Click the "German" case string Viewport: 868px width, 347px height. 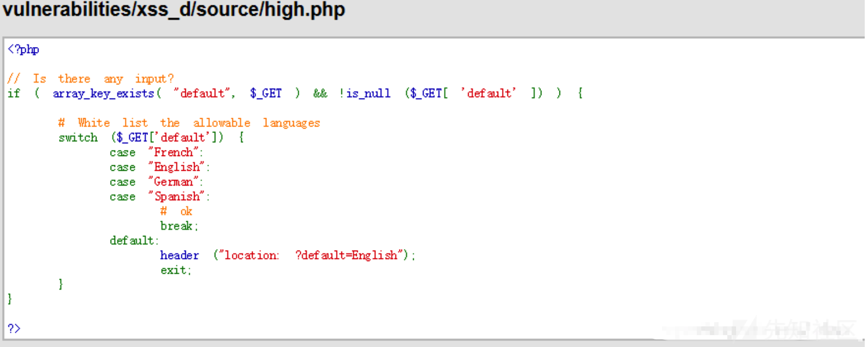point(173,182)
